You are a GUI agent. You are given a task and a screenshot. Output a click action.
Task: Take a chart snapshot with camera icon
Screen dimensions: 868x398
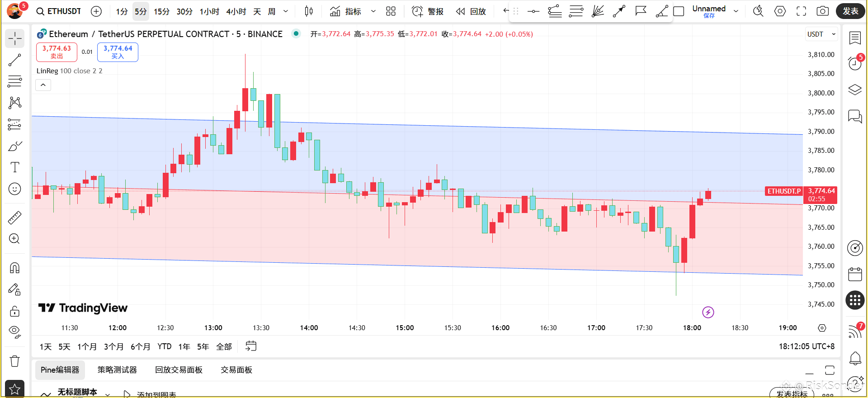pos(823,11)
